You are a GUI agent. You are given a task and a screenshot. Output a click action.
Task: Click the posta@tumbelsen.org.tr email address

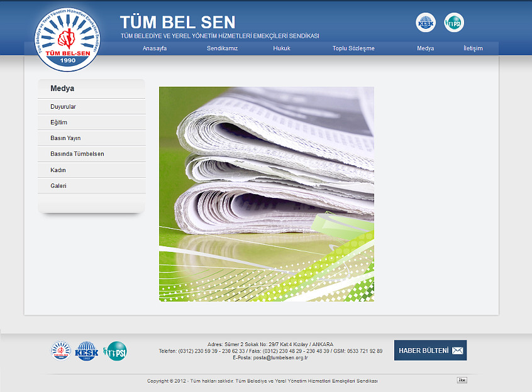click(x=280, y=358)
